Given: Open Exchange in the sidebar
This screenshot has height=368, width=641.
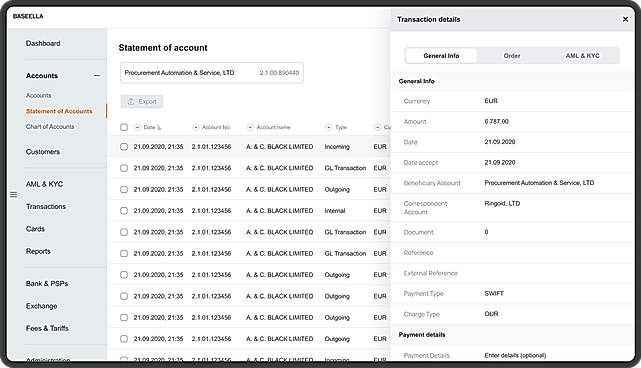Looking at the screenshot, I should (x=41, y=306).
